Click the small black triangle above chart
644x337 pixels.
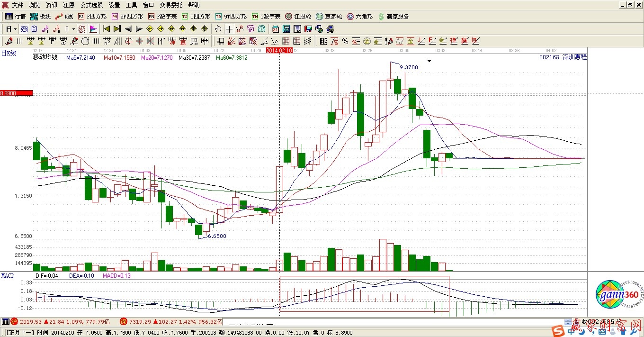click(x=429, y=61)
